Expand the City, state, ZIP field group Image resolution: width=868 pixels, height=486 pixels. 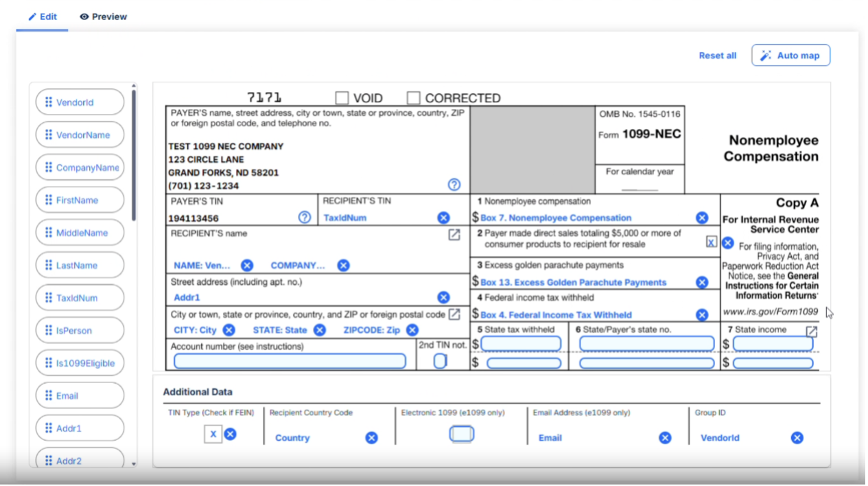pyautogui.click(x=454, y=314)
